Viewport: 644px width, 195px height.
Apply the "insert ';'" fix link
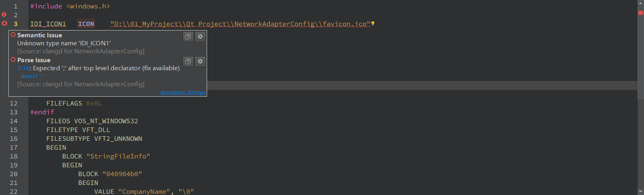[x=32, y=76]
